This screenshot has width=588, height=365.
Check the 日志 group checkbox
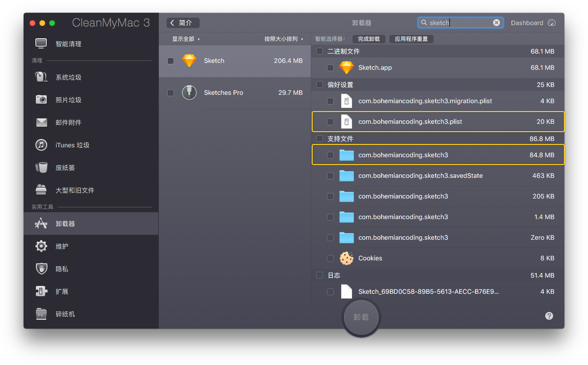pos(320,275)
